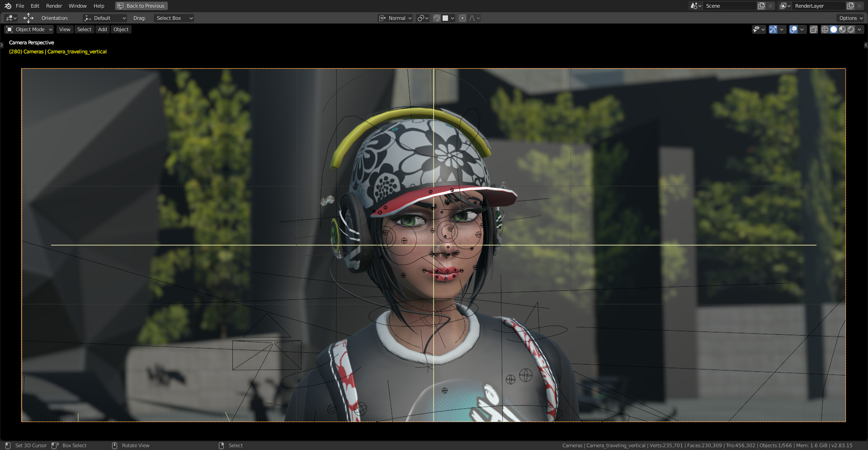Open shading options dropdown arrow
The height and width of the screenshot is (450, 868).
point(859,29)
